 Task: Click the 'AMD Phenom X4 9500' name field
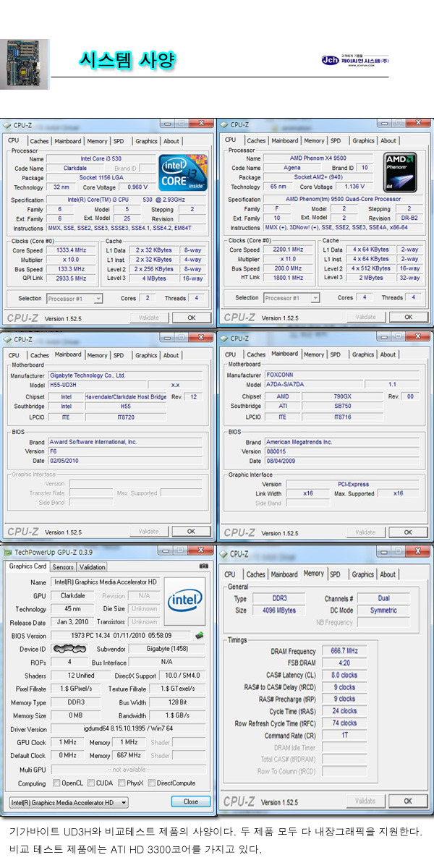318,158
